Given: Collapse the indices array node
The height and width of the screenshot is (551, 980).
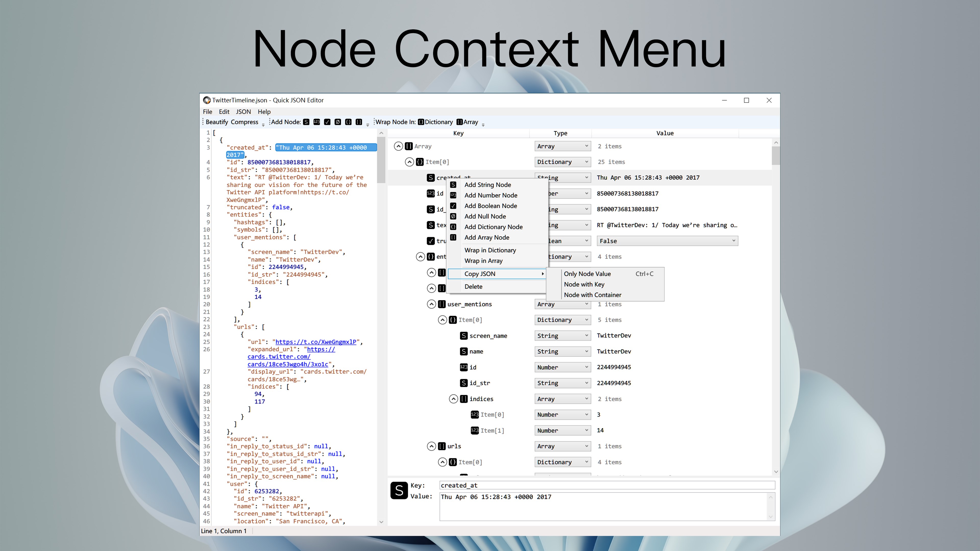Looking at the screenshot, I should (x=453, y=399).
